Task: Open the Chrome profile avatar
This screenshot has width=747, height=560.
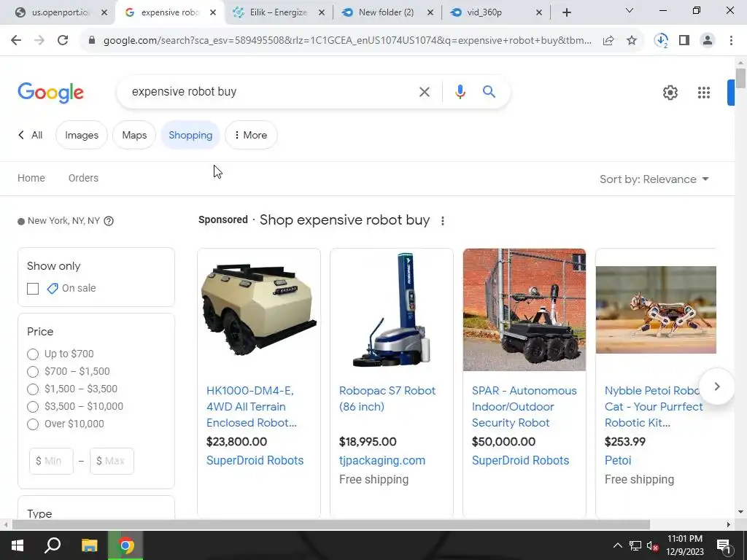Action: [x=708, y=41]
